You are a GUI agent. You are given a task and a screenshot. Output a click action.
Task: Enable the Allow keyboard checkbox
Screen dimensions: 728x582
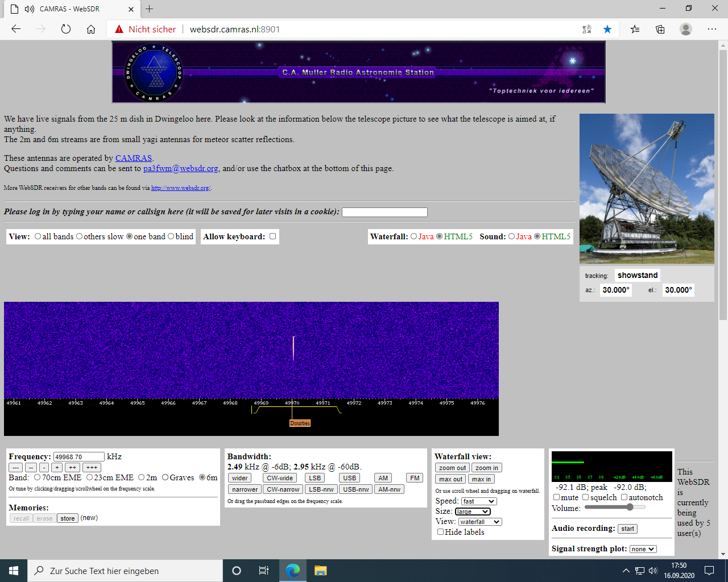click(272, 236)
